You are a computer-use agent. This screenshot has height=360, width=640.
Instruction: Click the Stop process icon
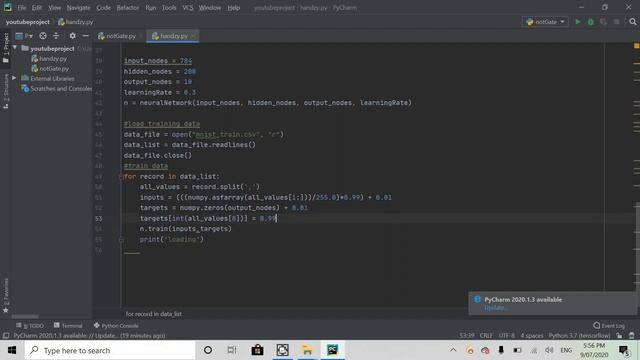(616, 22)
